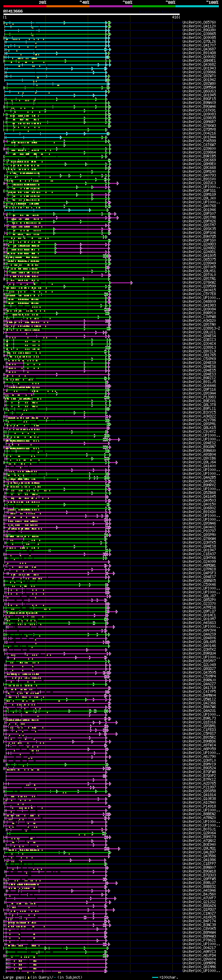Click UniRef100_C5Y7E8 label
The height and width of the screenshot is (980, 222).
pos(199,294)
